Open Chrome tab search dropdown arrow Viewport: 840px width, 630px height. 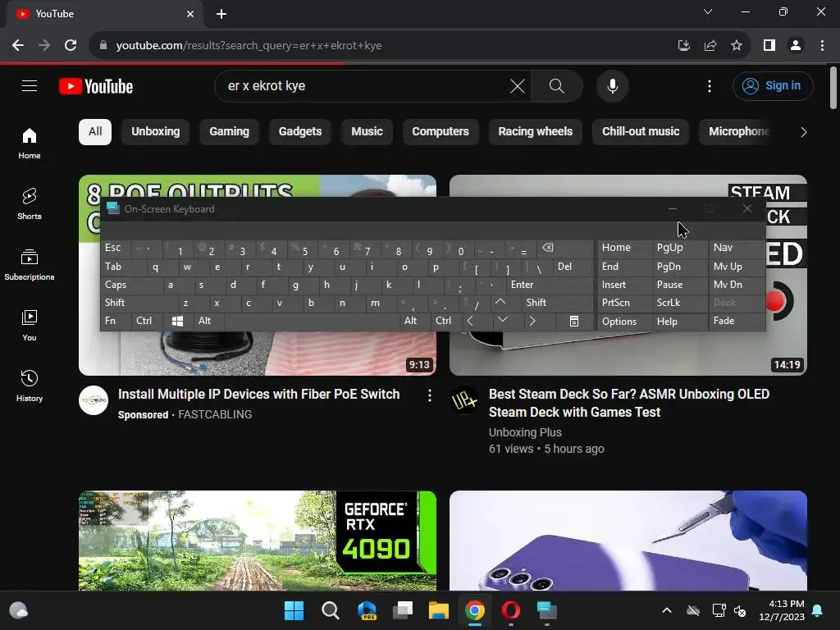click(x=708, y=11)
